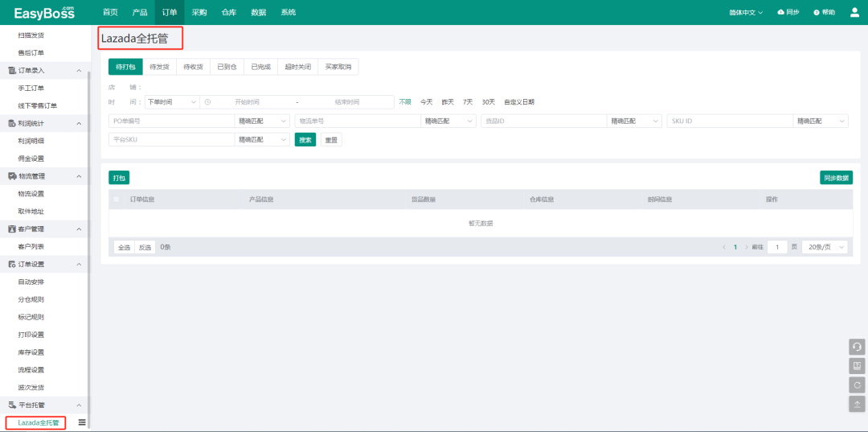The image size is (868, 432).
Task: Click the 全选 button below table
Action: pyautogui.click(x=124, y=248)
